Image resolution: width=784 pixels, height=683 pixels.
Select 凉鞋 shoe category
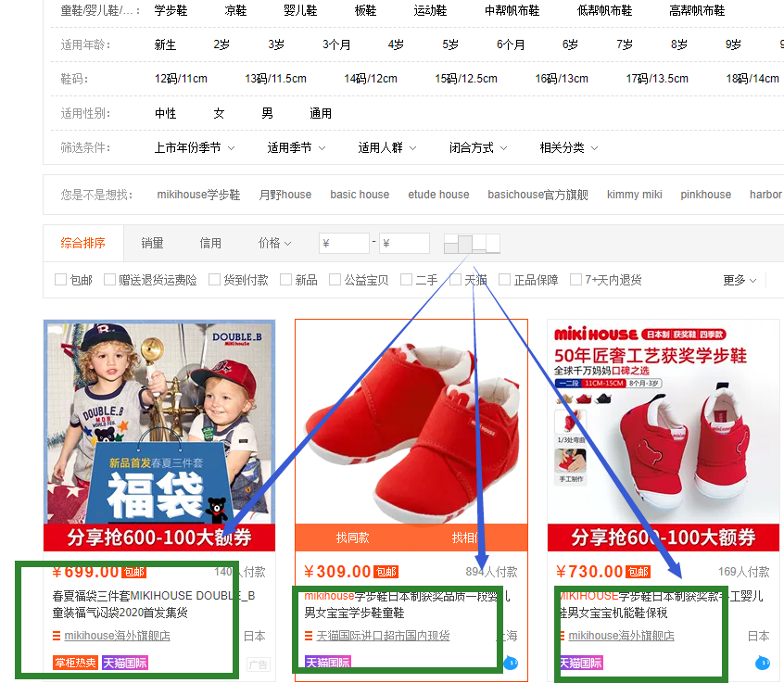pyautogui.click(x=236, y=10)
